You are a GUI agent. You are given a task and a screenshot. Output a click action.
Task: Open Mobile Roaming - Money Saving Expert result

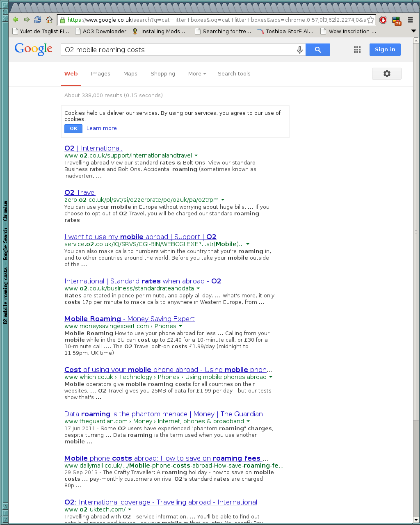coord(130,319)
